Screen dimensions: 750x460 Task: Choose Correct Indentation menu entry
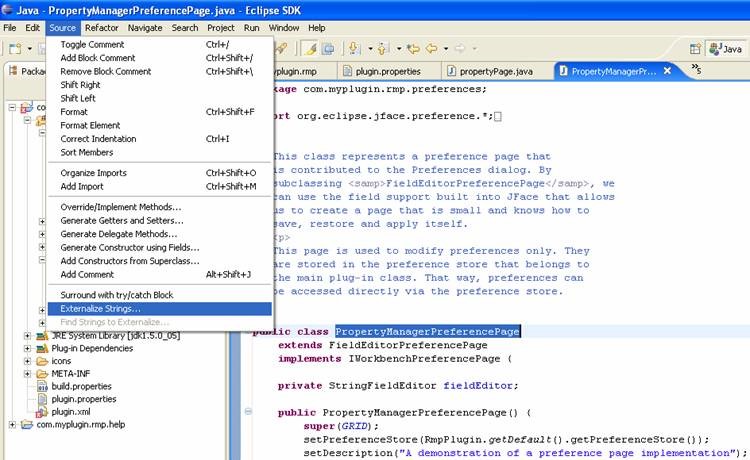160,139
